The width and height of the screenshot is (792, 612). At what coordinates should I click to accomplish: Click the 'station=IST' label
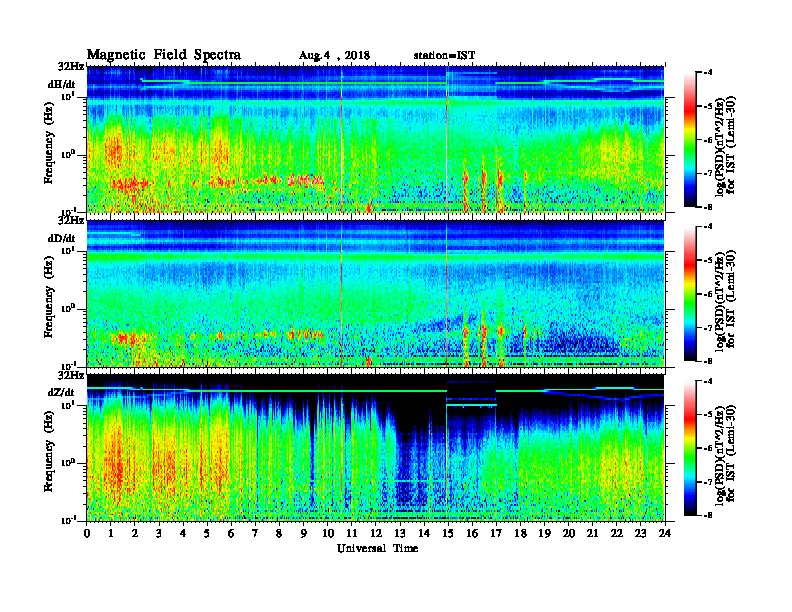pyautogui.click(x=444, y=56)
